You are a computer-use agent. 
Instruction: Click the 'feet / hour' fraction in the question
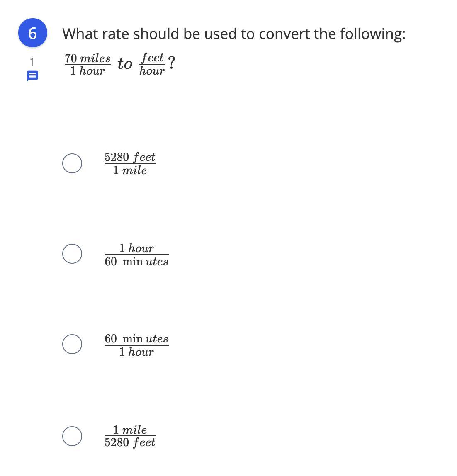(152, 64)
